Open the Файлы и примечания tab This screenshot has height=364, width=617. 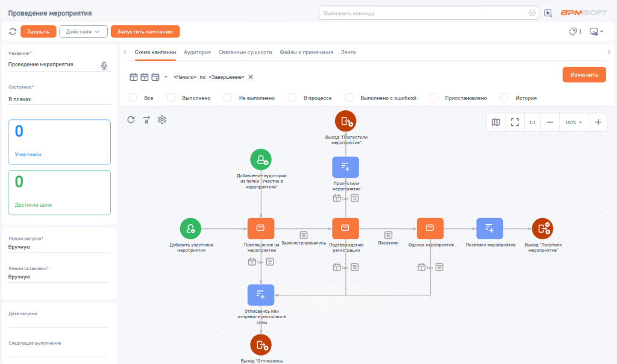click(306, 52)
